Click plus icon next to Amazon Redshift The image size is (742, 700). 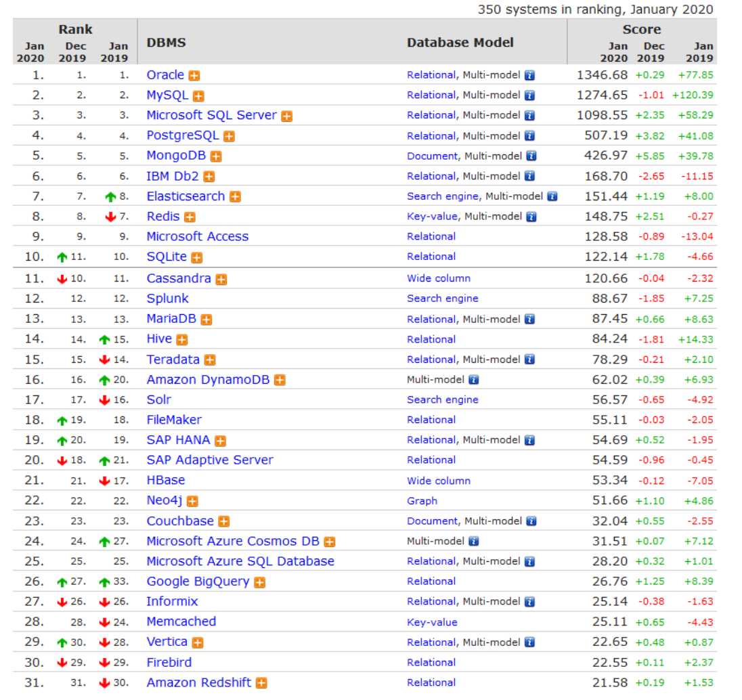tap(261, 683)
